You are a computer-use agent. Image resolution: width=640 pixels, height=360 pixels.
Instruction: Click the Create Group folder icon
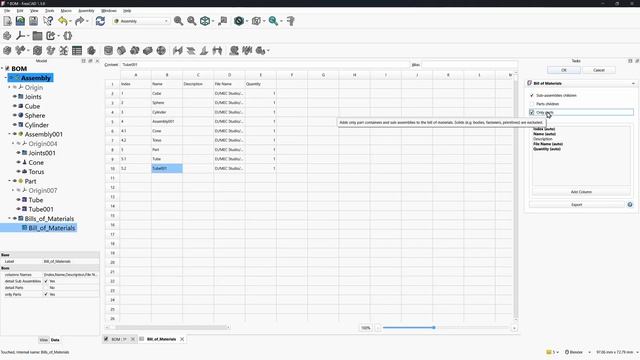coord(37,36)
